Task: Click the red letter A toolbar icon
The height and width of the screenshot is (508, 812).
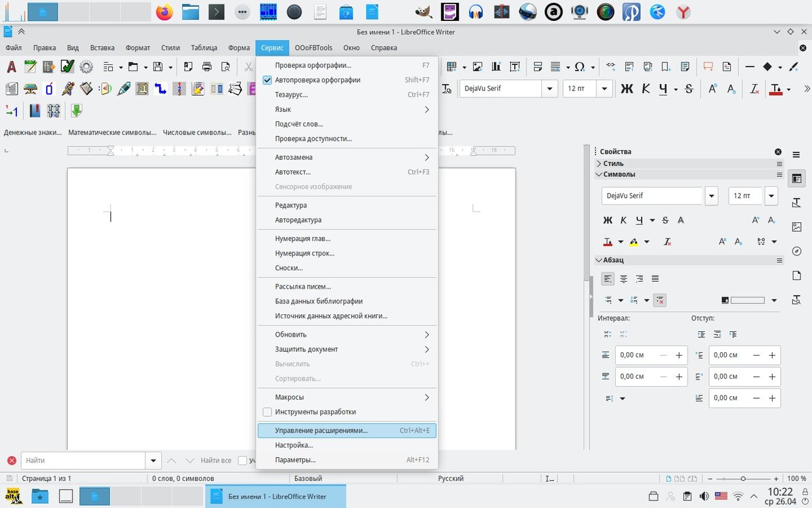Action: 11,66
